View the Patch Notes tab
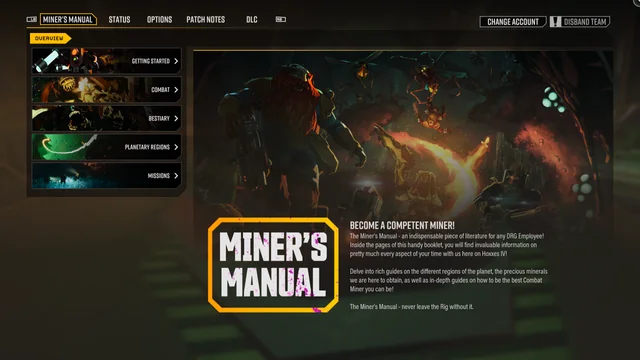This screenshot has height=360, width=640. click(x=206, y=19)
